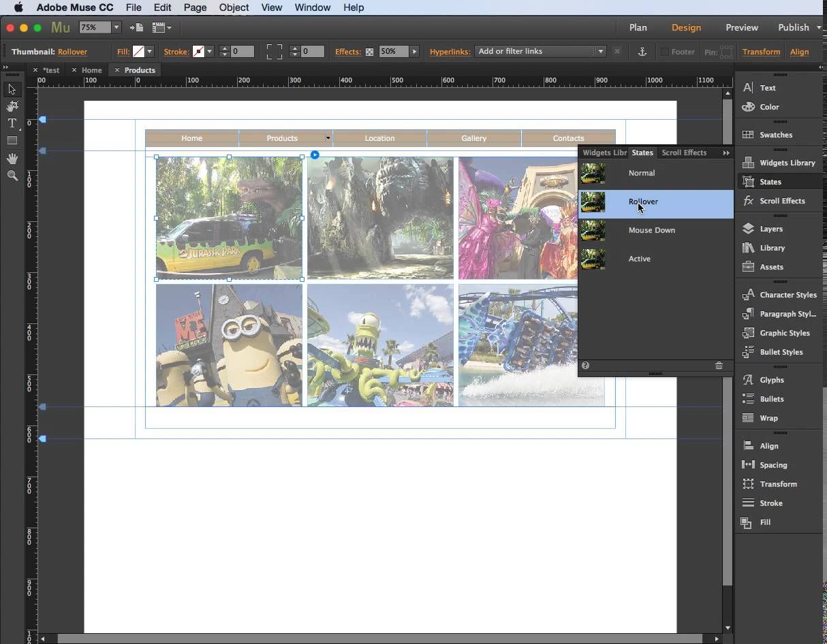
Task: Open the Window menu
Action: pos(312,7)
